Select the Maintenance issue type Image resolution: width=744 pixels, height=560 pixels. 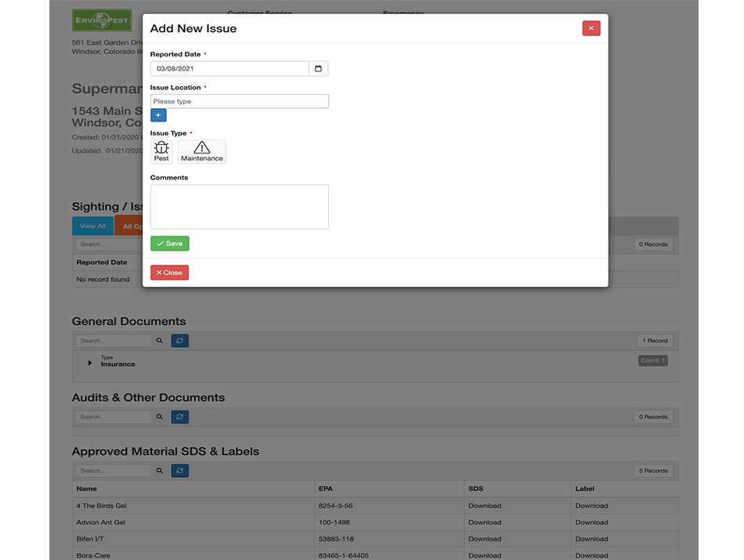[201, 152]
